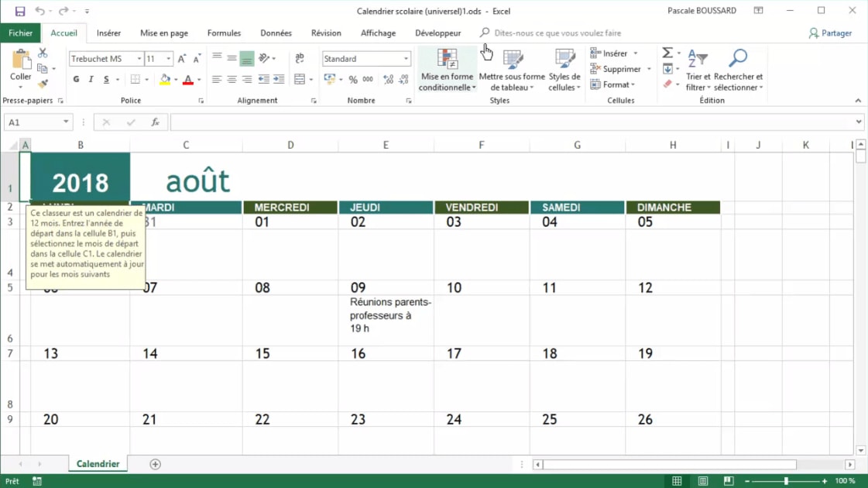
Task: Switch to page layout view in status bar
Action: 703,481
